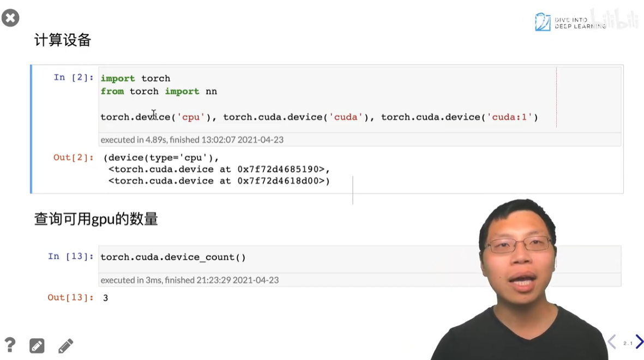
Task: Click the 'from torch import nn' line
Action: 159,91
